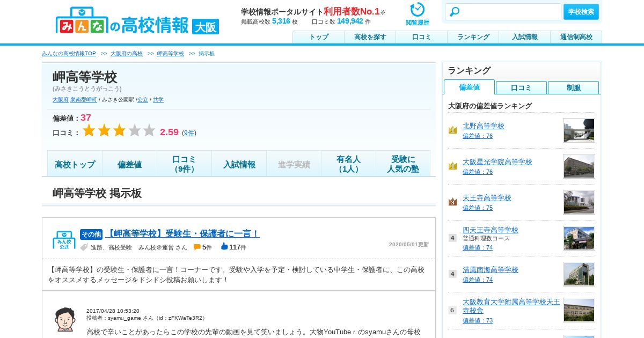The width and height of the screenshot is (644, 338).
Task: Click the 大阪教育大学附属 thumbnail photo
Action: pos(579,310)
